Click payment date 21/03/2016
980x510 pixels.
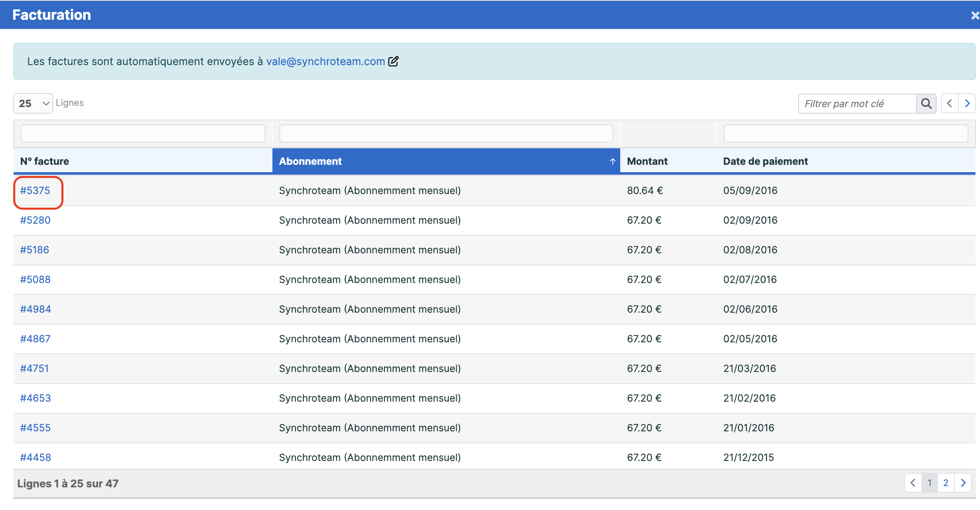750,369
